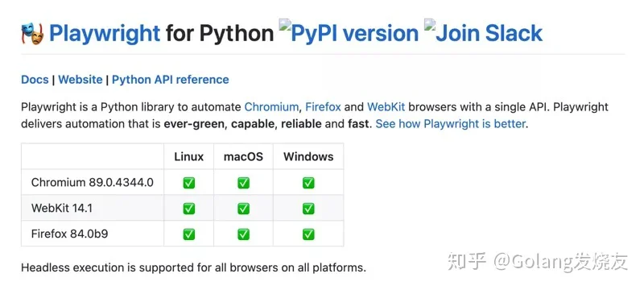Open See how Playwright is better

point(451,123)
